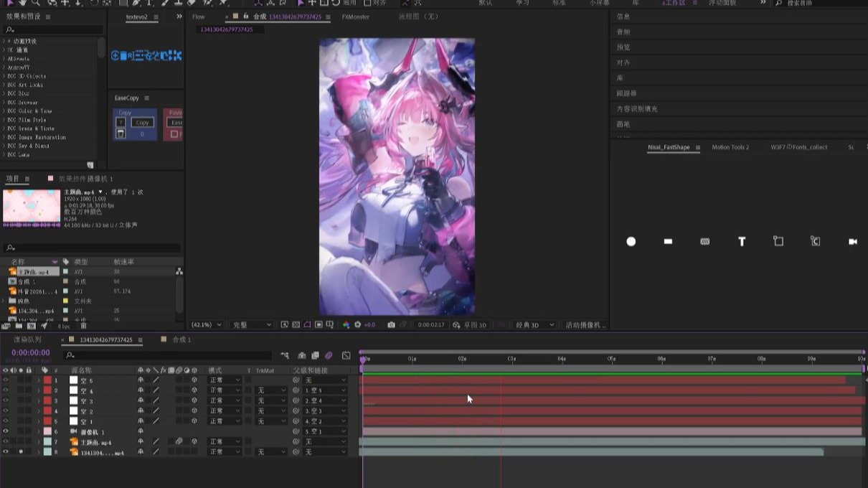Click the camera icon in Nisai_FastShape panel
Image resolution: width=868 pixels, height=488 pixels.
click(x=853, y=242)
